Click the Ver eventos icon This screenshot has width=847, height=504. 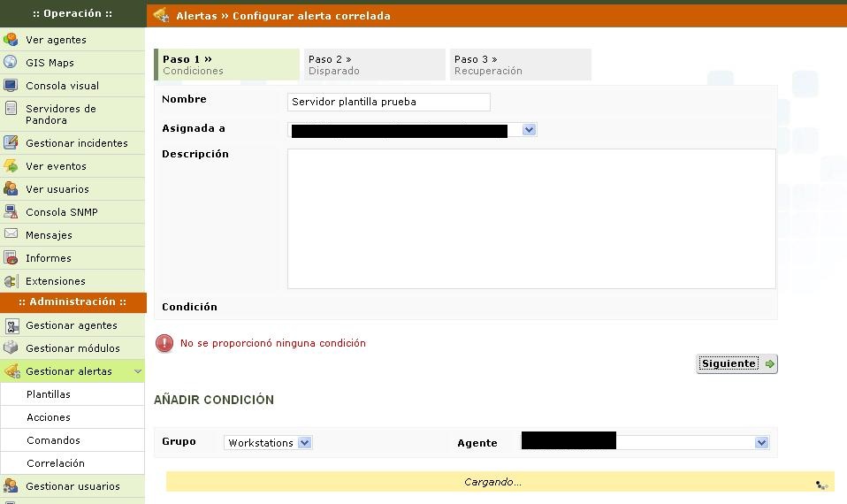tap(11, 166)
